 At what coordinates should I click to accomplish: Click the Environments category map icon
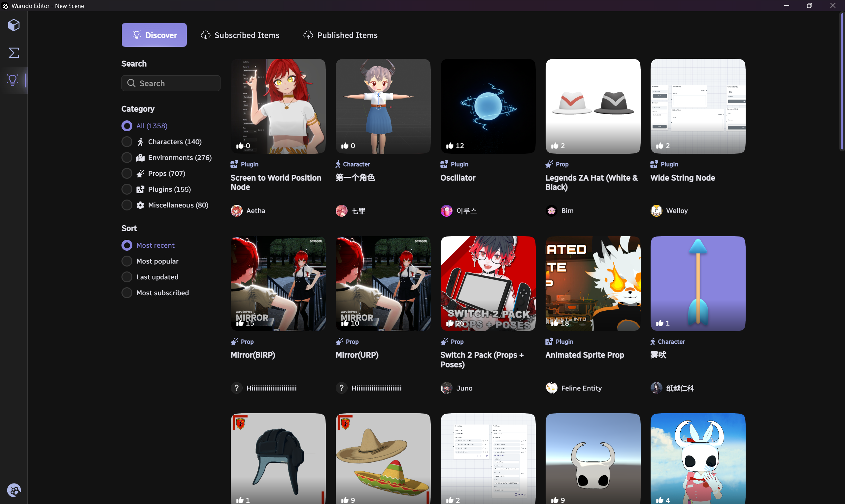(140, 158)
